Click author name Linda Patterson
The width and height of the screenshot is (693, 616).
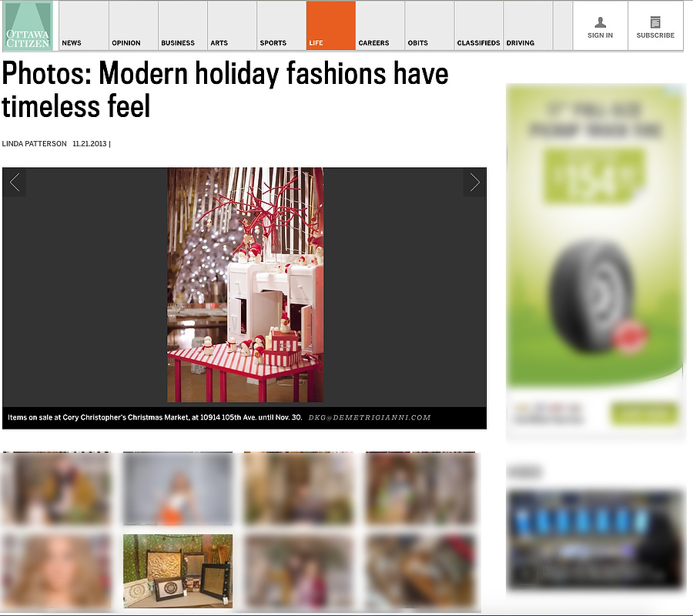point(34,144)
